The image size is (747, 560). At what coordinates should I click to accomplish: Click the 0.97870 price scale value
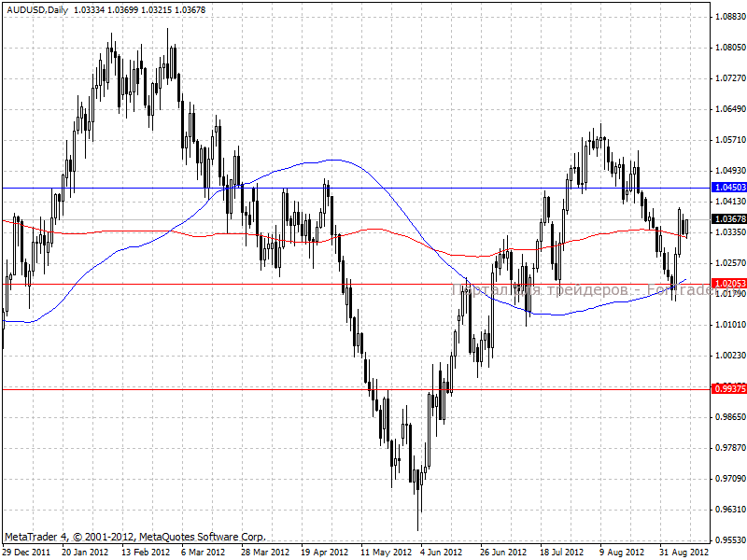731,448
